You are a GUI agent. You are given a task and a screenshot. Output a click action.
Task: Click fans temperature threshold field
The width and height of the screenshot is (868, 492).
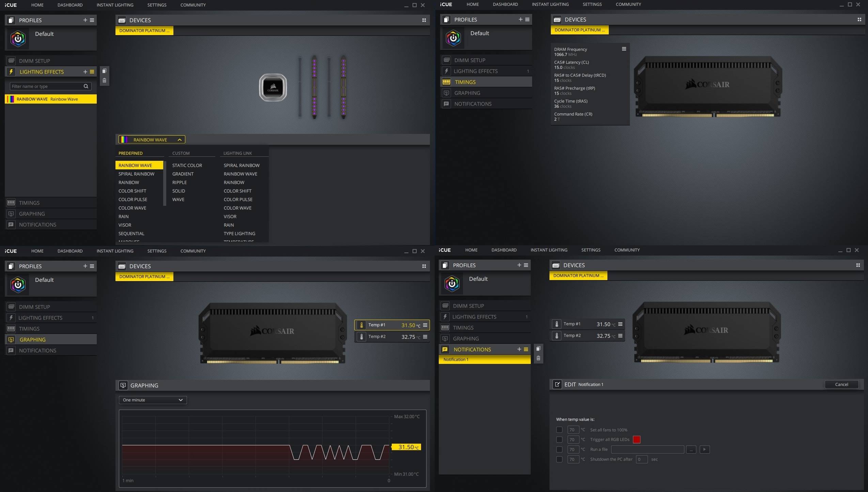573,430
